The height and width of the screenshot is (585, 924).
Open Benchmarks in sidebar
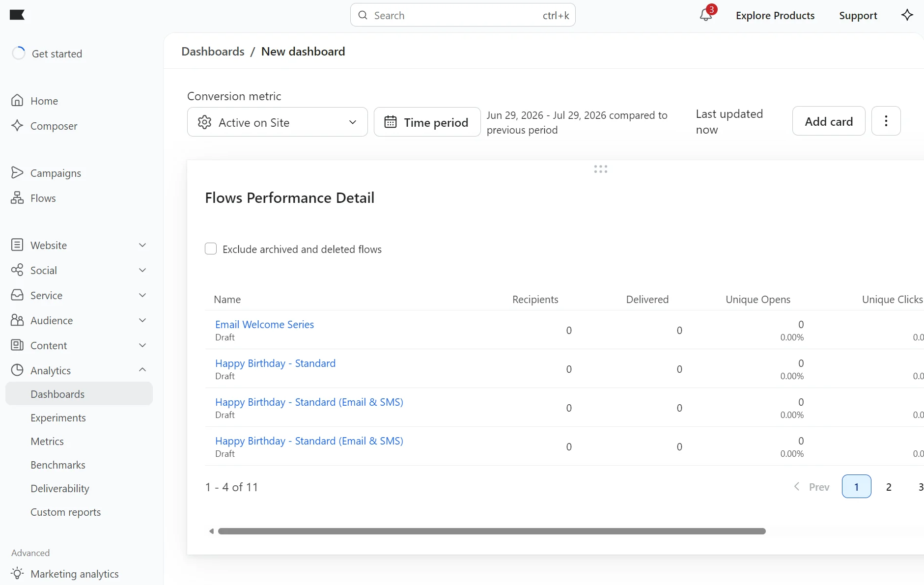click(x=58, y=465)
